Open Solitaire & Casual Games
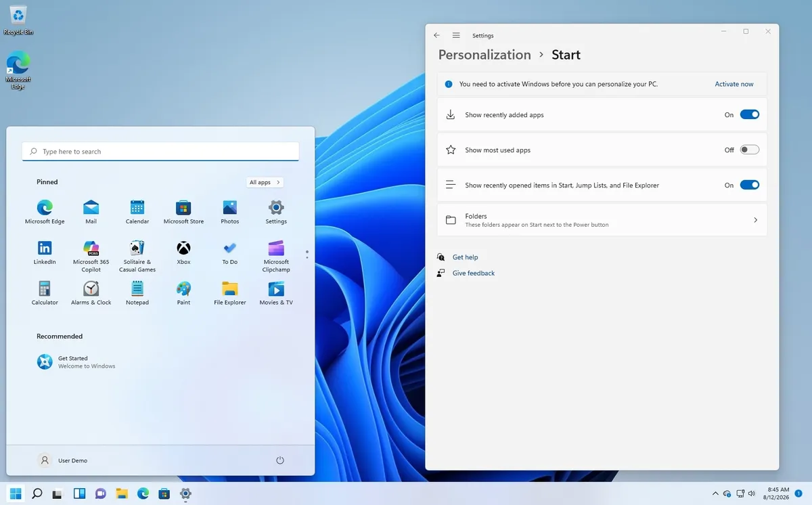The image size is (812, 505). [x=137, y=256]
